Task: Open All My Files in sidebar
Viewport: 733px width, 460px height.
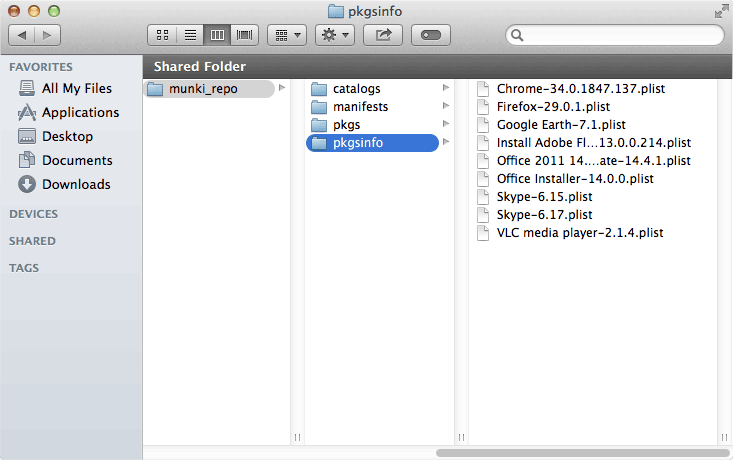Action: pyautogui.click(x=76, y=89)
